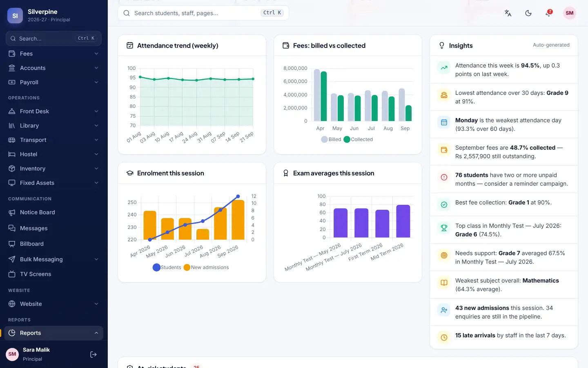Click the Mid Term 2026 exam average bar
The height and width of the screenshot is (368, 588).
tap(403, 221)
